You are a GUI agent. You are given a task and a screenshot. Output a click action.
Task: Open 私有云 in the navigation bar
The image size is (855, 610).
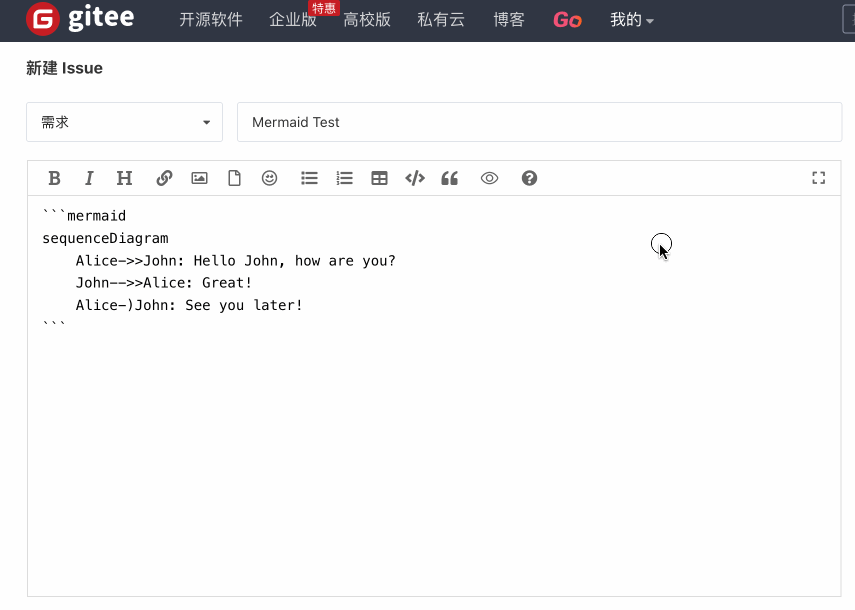(441, 20)
